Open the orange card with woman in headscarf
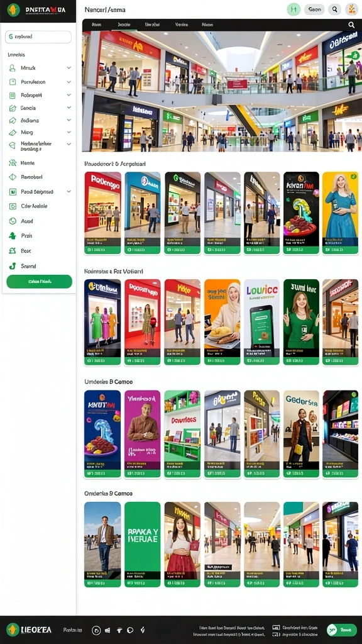This screenshot has width=362, height=644. click(x=222, y=322)
